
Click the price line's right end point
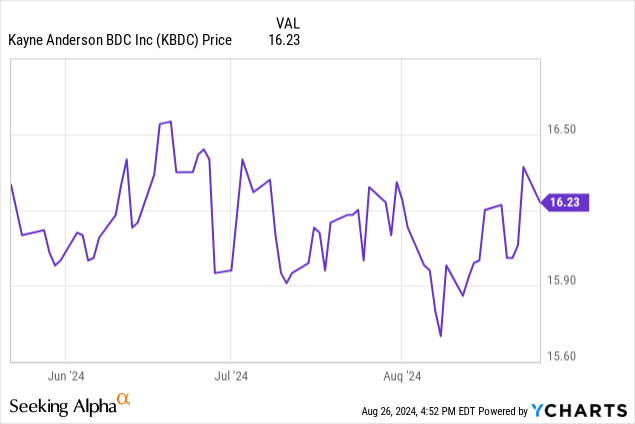540,202
